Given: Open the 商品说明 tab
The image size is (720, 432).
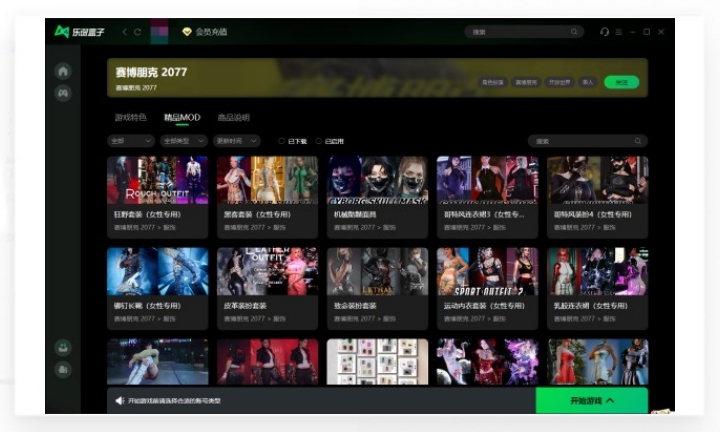Looking at the screenshot, I should point(233,118).
